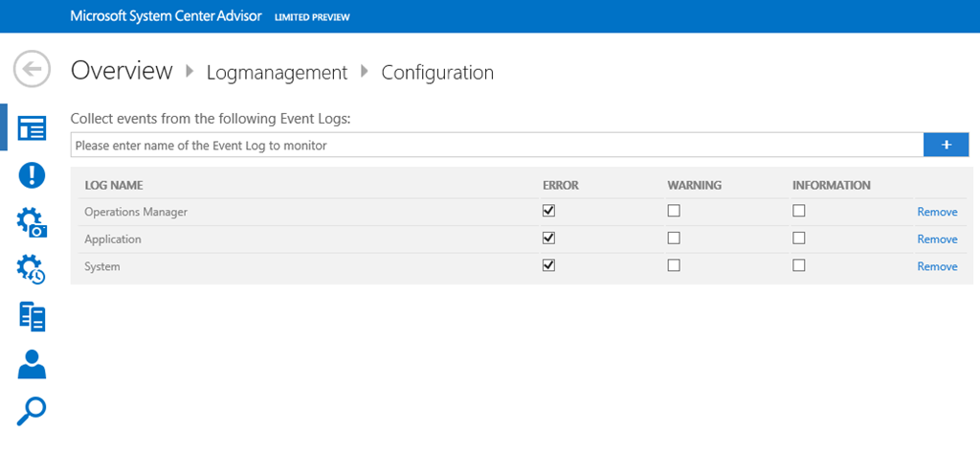
Task: Enable Information for System log
Action: click(799, 265)
